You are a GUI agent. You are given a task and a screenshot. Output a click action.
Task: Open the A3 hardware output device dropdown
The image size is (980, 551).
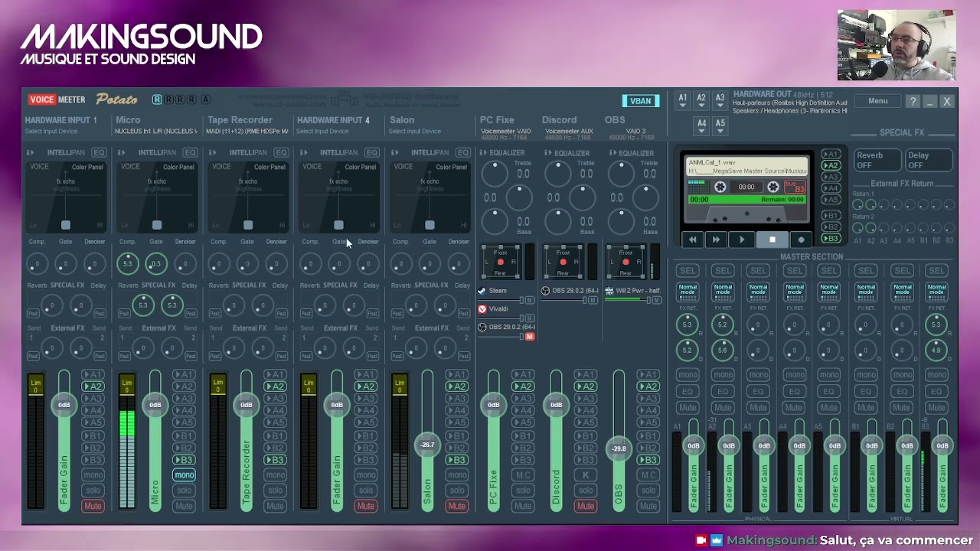tap(720, 101)
